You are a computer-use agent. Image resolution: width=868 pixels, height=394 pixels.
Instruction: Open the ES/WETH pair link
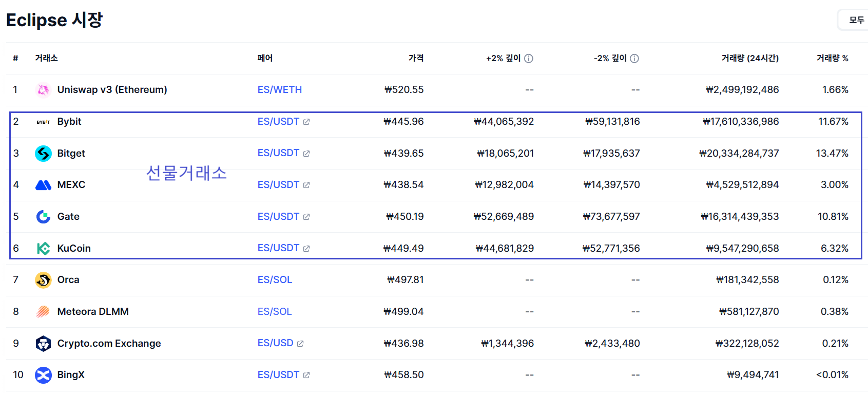(x=280, y=89)
